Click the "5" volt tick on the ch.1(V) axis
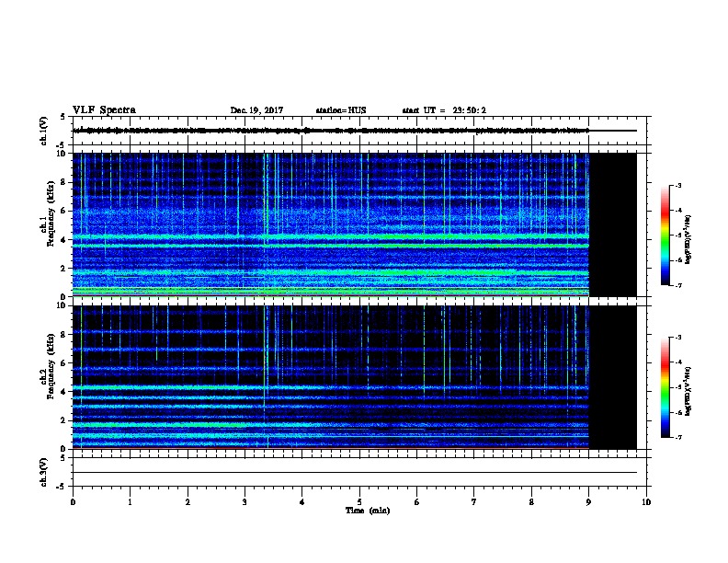This screenshot has width=728, height=563. click(63, 117)
